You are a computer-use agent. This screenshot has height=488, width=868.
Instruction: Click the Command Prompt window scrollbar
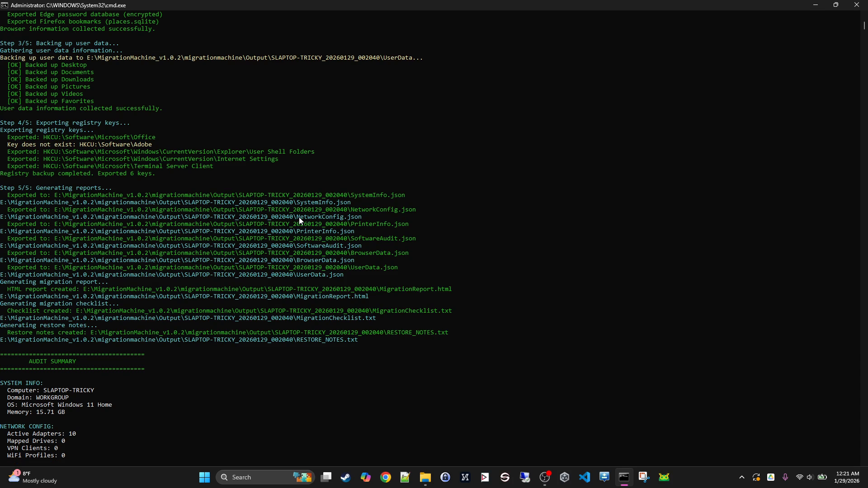click(x=863, y=26)
